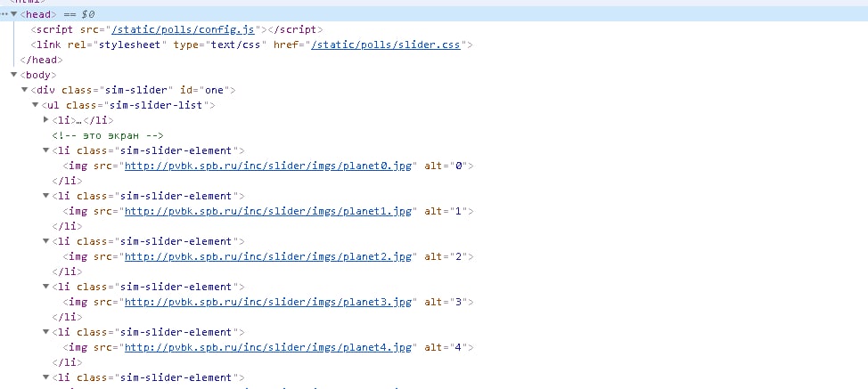
Task: Collapse the li containing planet0.jpg image
Action: click(x=46, y=150)
